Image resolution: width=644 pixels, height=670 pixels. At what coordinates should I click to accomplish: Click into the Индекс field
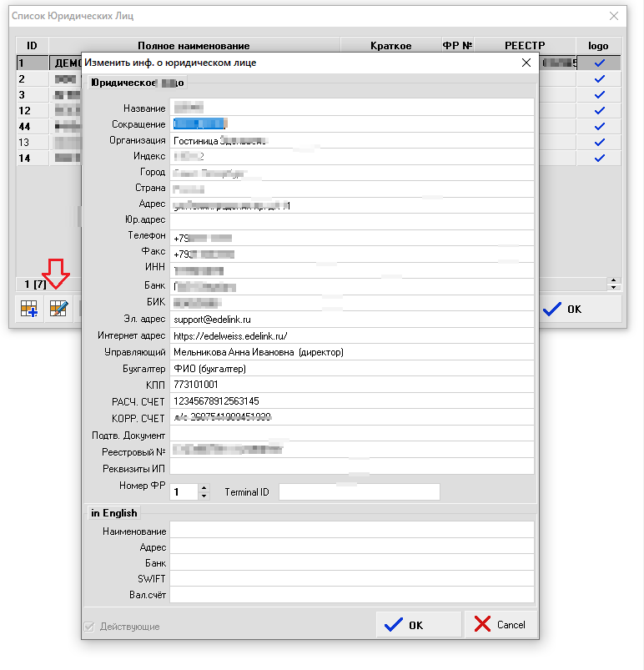352,156
